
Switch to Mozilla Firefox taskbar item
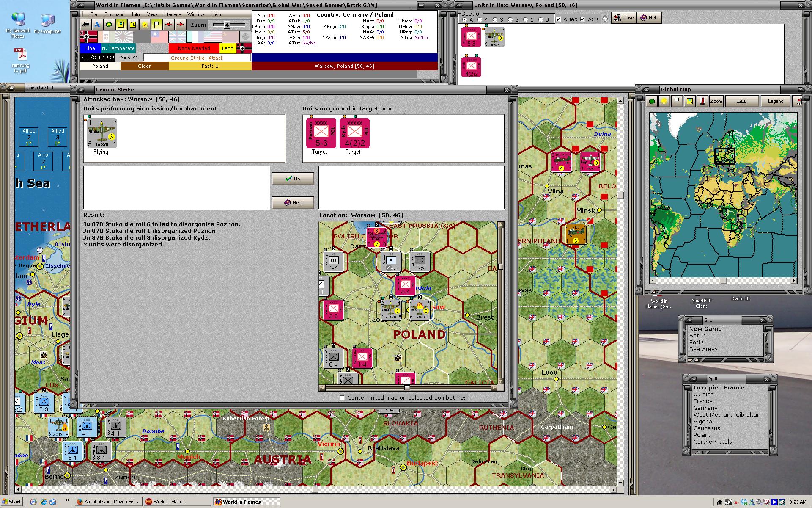click(108, 502)
